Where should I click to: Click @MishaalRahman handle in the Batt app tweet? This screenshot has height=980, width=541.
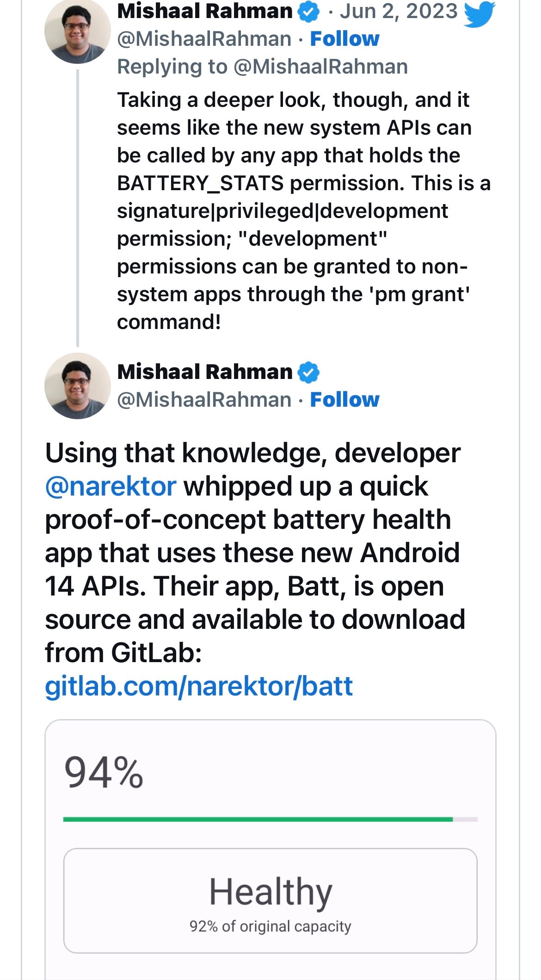pos(204,400)
